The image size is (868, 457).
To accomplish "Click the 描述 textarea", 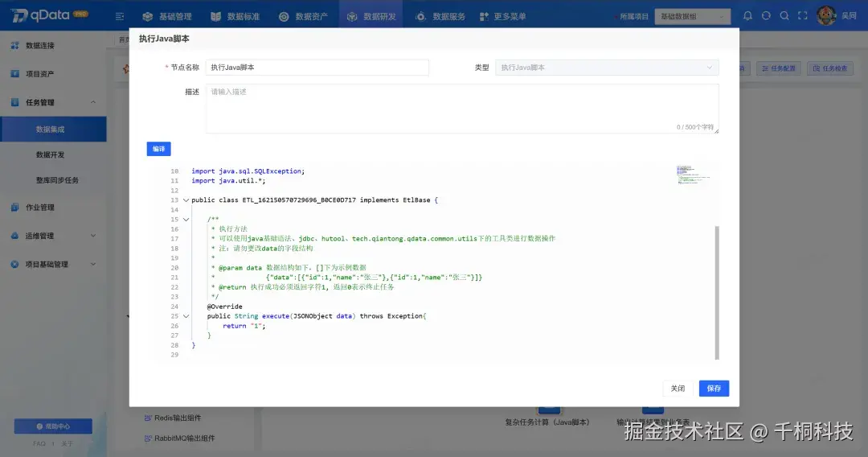I will 462,109.
